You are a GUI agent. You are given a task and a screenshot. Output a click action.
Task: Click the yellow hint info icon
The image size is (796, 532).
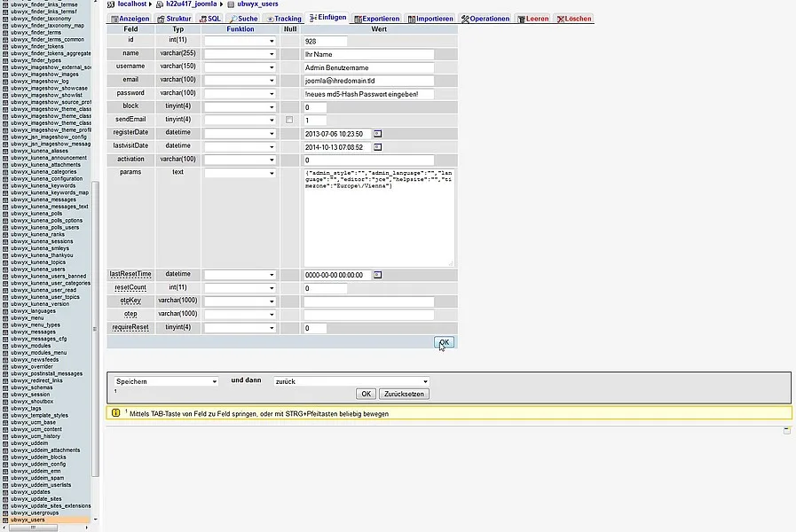click(115, 412)
